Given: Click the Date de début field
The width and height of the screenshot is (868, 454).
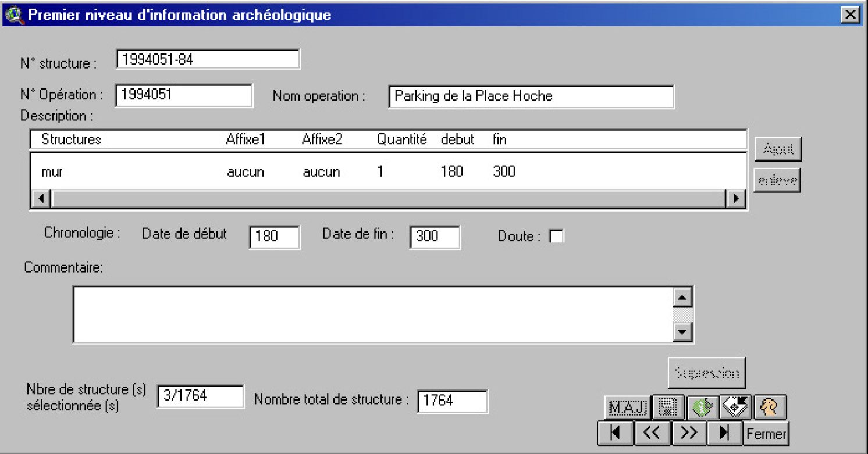Looking at the screenshot, I should (275, 237).
